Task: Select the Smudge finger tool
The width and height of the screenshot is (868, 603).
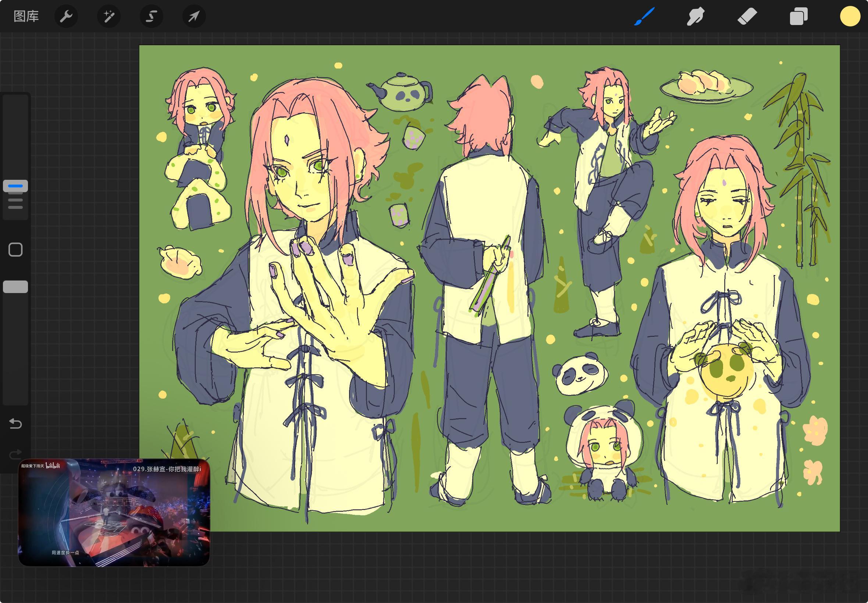Action: pos(696,16)
